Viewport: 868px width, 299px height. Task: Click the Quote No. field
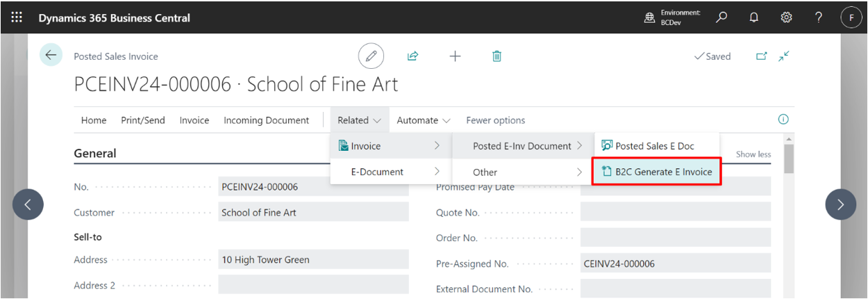pyautogui.click(x=676, y=212)
